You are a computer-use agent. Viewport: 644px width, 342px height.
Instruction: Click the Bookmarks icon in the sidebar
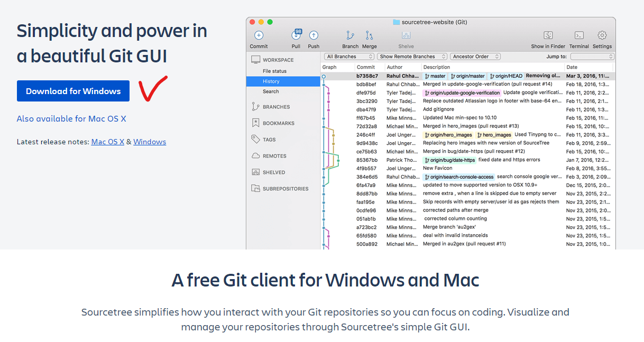(256, 123)
